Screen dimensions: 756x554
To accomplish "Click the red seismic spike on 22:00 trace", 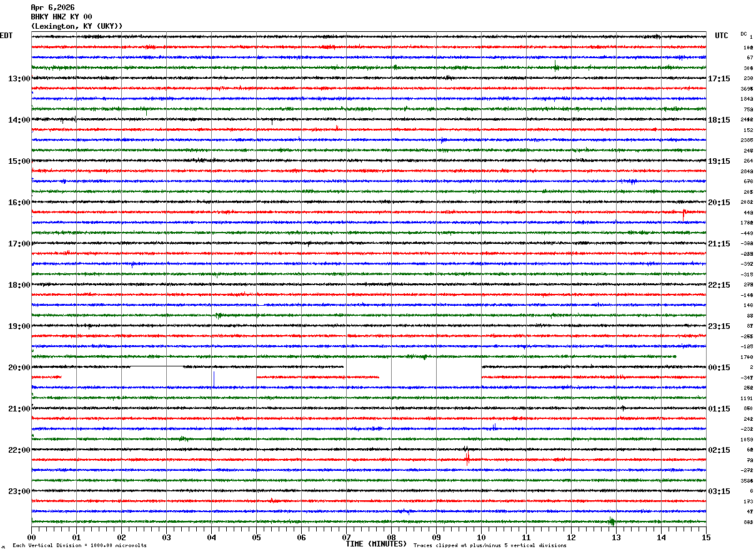I will coord(467,459).
